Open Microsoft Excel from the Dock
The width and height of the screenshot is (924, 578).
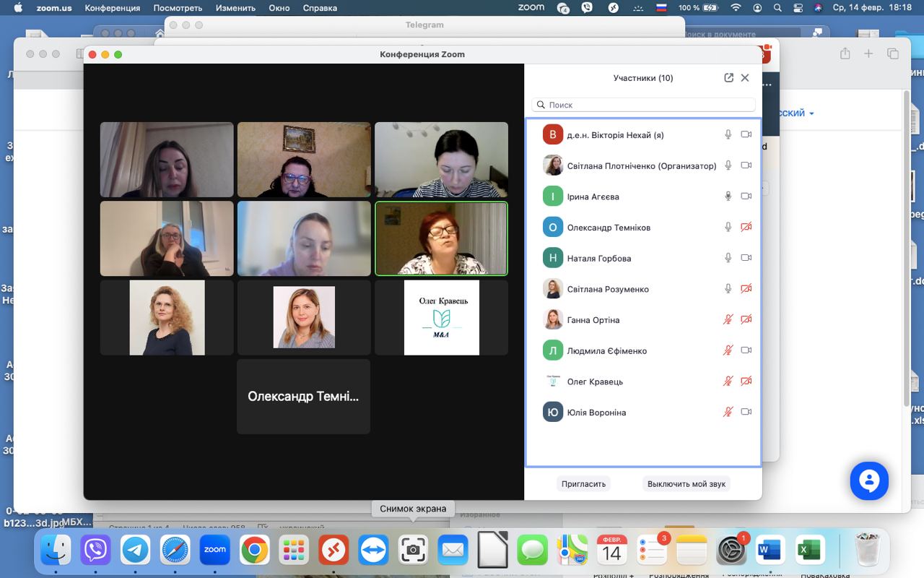click(811, 551)
